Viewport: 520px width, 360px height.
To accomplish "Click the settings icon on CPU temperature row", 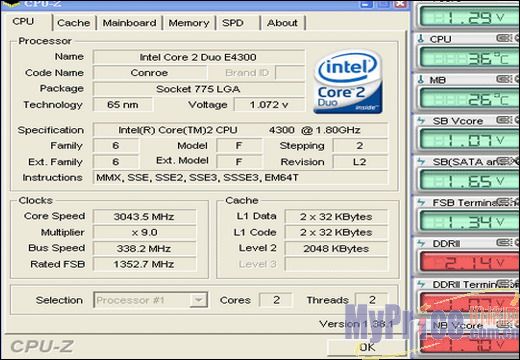I will tap(504, 38).
